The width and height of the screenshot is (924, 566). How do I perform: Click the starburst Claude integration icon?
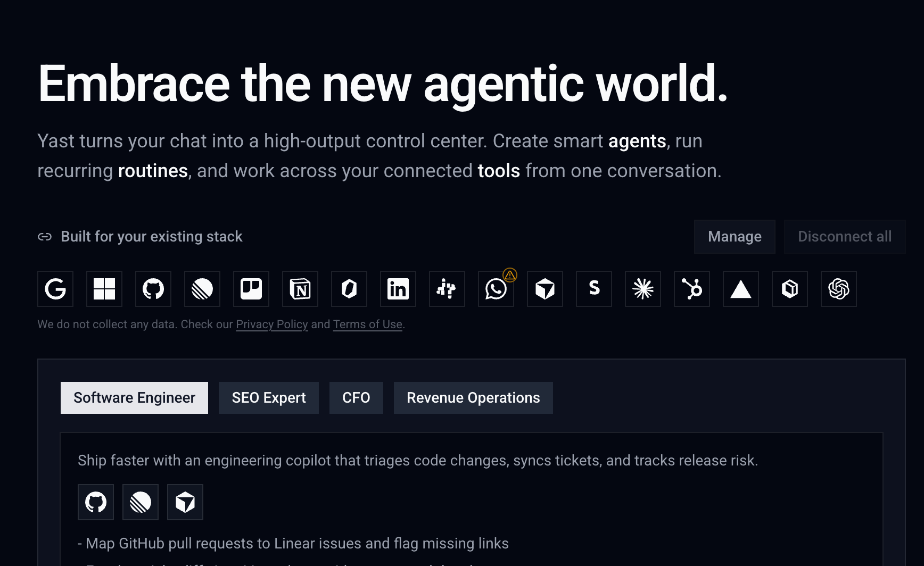(x=643, y=289)
